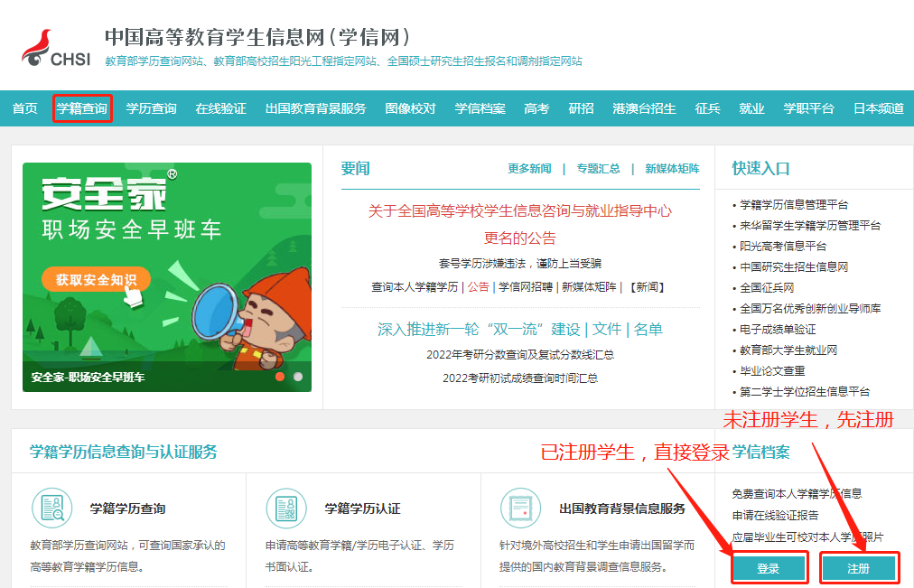Screen dimensions: 914x588
Task: Click the 学籍学历认证 QR document icon
Action: pyautogui.click(x=286, y=509)
